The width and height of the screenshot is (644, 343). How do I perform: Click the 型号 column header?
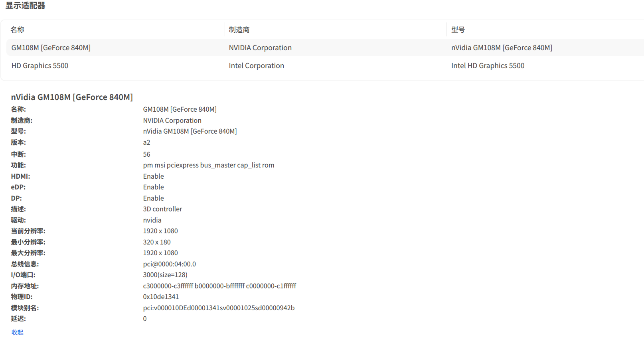(458, 30)
